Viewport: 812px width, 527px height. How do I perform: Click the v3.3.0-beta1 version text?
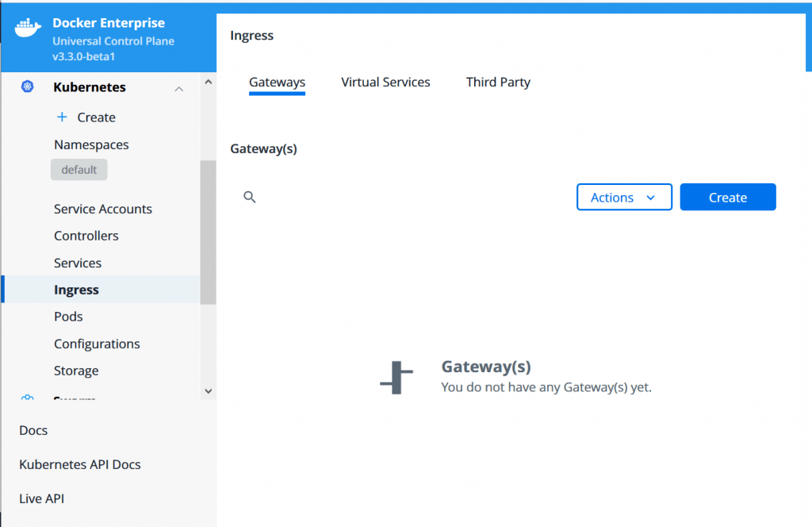pyautogui.click(x=83, y=56)
